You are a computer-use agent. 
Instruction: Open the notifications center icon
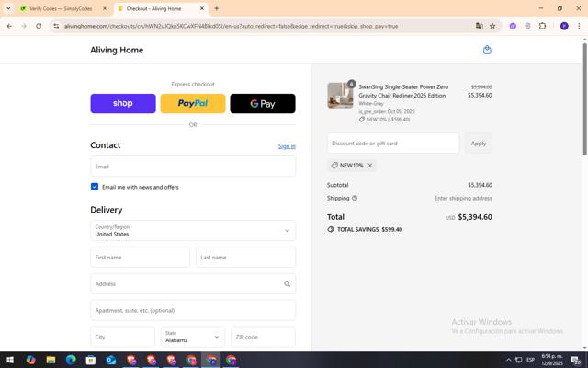coord(576,360)
